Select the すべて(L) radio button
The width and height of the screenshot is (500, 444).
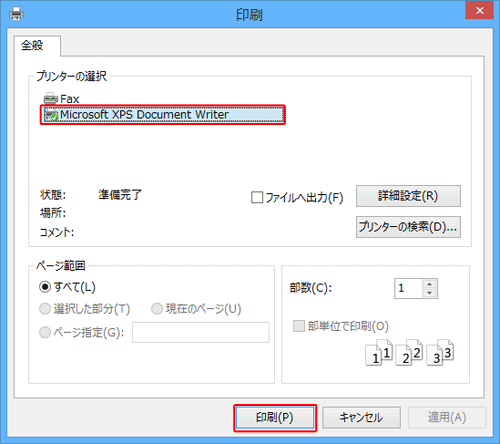(x=45, y=287)
